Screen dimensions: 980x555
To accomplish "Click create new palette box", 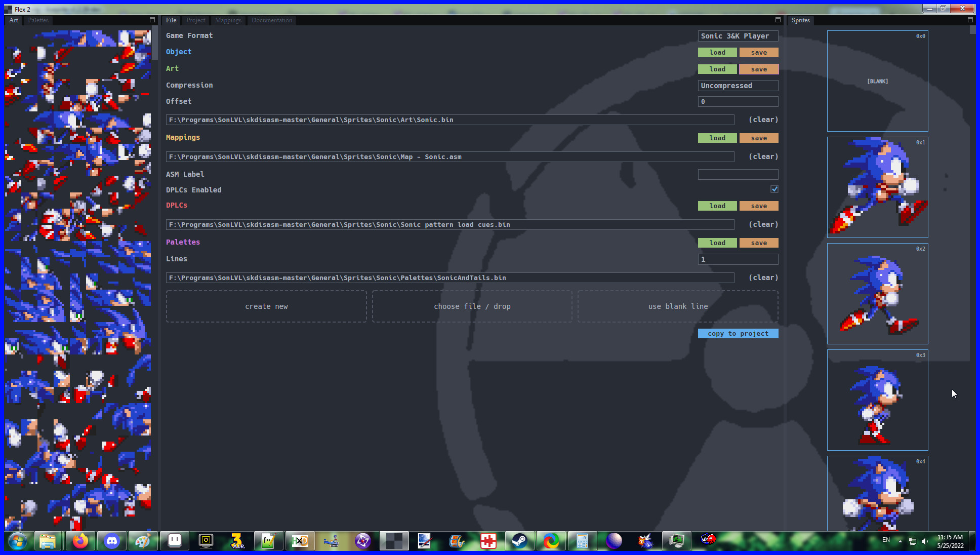I will (x=266, y=306).
